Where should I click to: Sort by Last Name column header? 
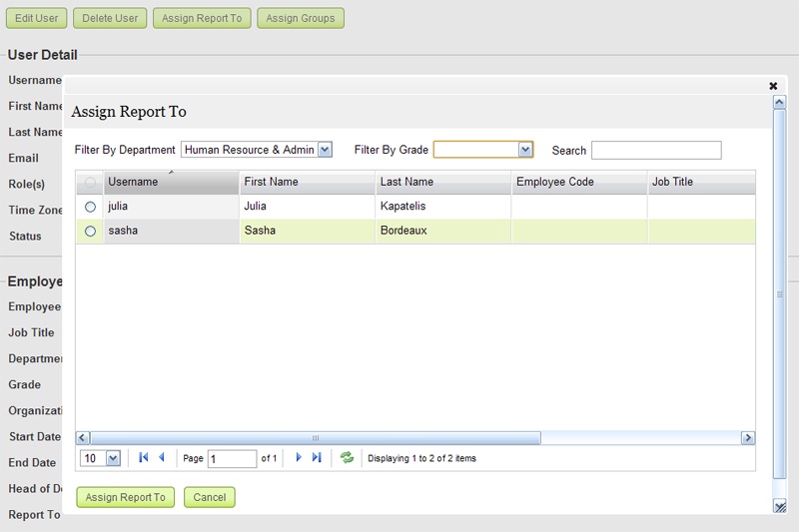[x=407, y=182]
